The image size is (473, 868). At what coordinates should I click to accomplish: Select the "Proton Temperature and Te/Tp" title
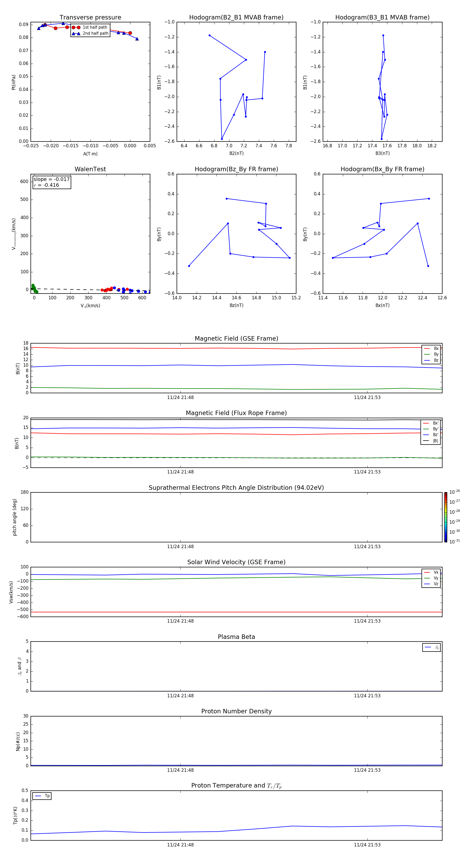point(236,786)
